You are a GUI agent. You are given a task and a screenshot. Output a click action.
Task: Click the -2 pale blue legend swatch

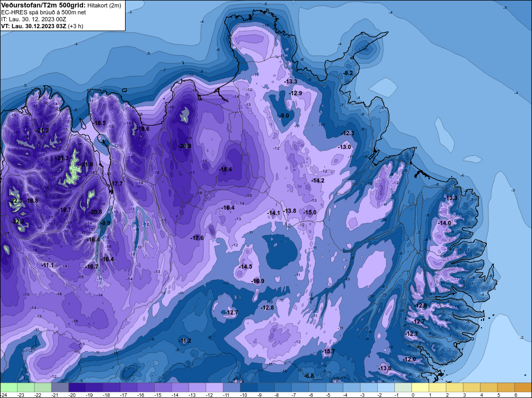pos(386,387)
